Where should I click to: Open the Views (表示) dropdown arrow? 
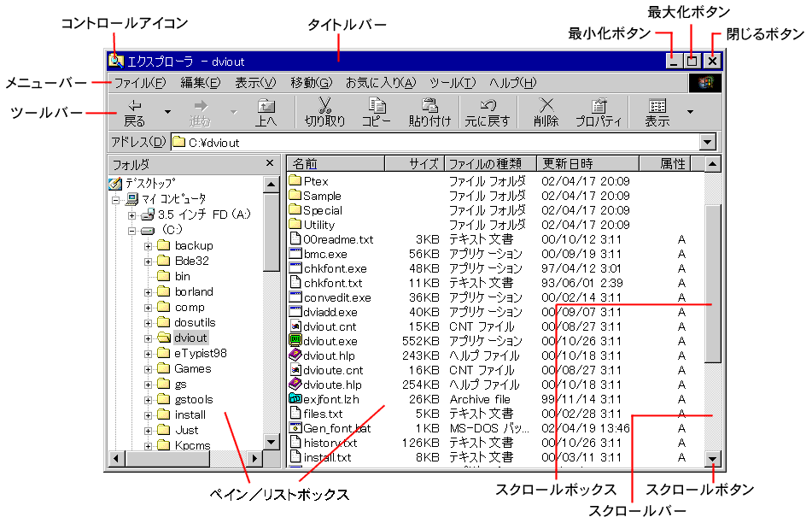pos(690,112)
